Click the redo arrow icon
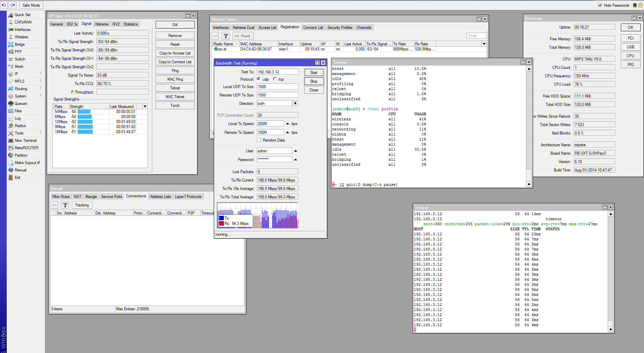This screenshot has width=644, height=353. tap(12, 5)
